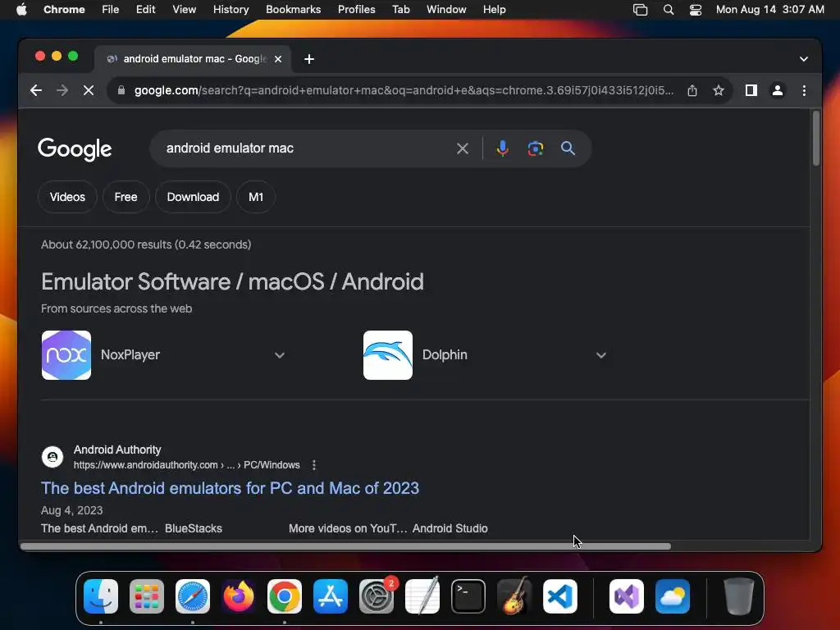The width and height of the screenshot is (840, 630).
Task: Click the screen mirroring icon in menu bar
Action: click(x=640, y=9)
